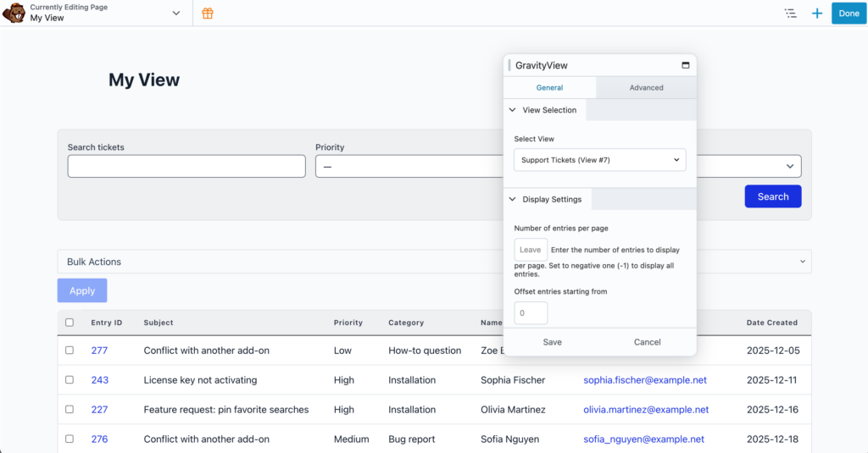Open the gift box notifications icon
Viewport: 868px width, 453px height.
[208, 14]
